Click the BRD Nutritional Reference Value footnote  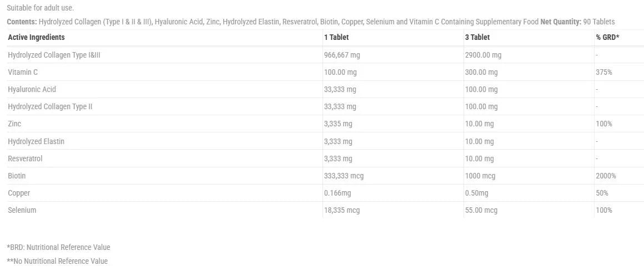pyautogui.click(x=58, y=247)
